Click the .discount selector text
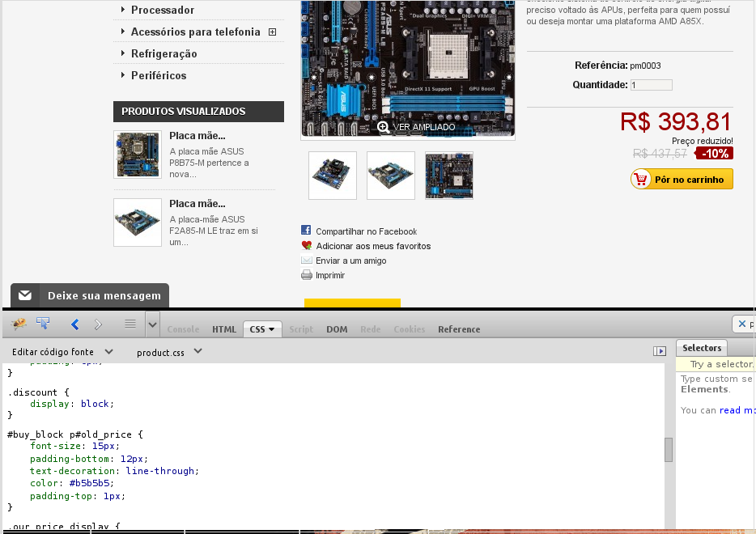The image size is (756, 534). click(32, 392)
